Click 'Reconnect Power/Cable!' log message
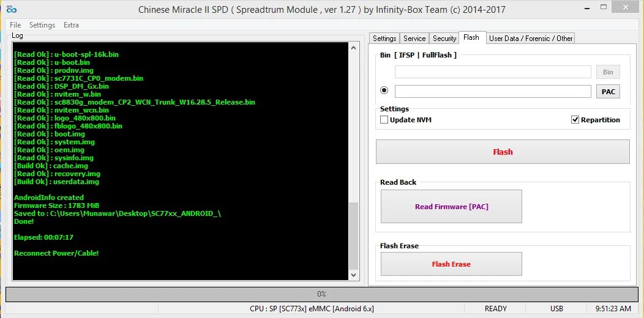Image resolution: width=644 pixels, height=318 pixels. [56, 253]
